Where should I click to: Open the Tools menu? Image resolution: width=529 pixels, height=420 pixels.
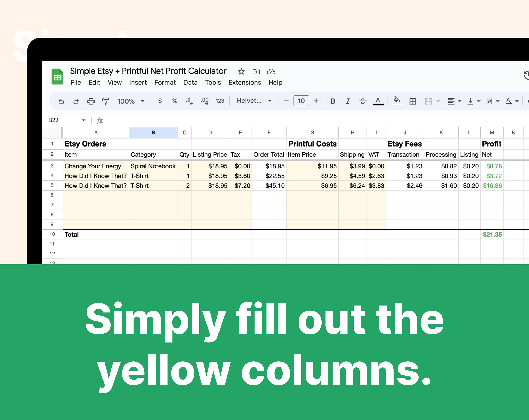pos(213,82)
